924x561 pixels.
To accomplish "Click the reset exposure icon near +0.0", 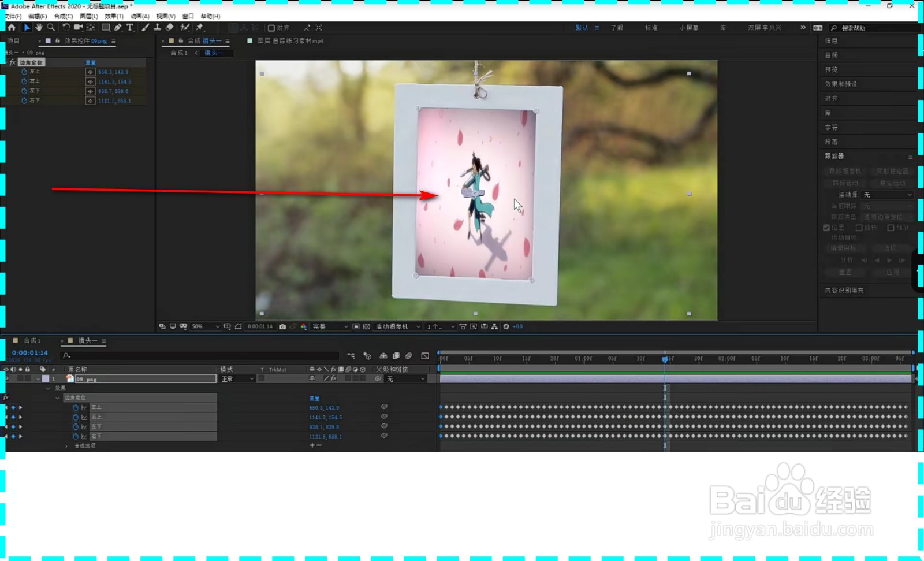I will click(x=506, y=326).
